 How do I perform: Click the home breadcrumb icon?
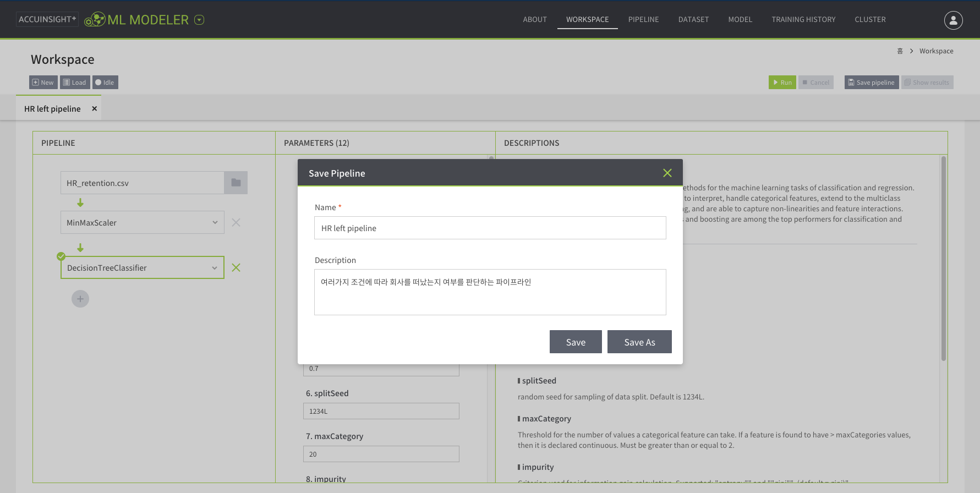click(x=900, y=51)
